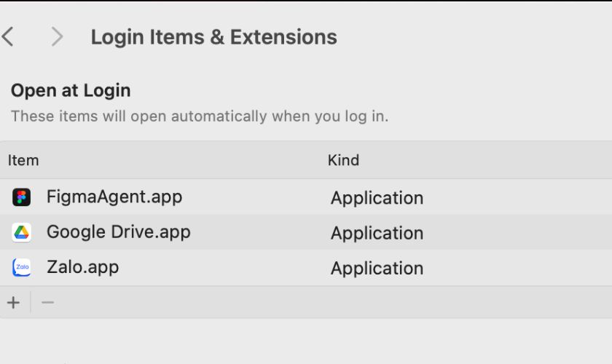Select the FigmaAgent.app name

[114, 197]
